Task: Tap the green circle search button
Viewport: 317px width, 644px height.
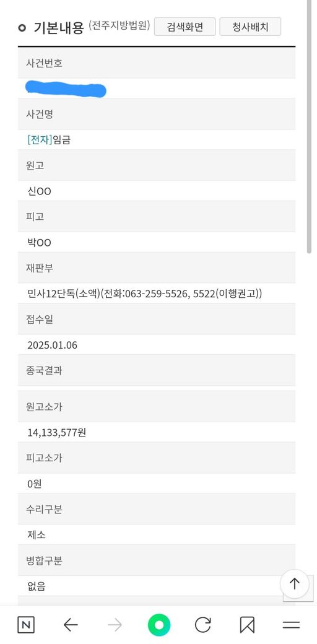Action: pos(159,625)
